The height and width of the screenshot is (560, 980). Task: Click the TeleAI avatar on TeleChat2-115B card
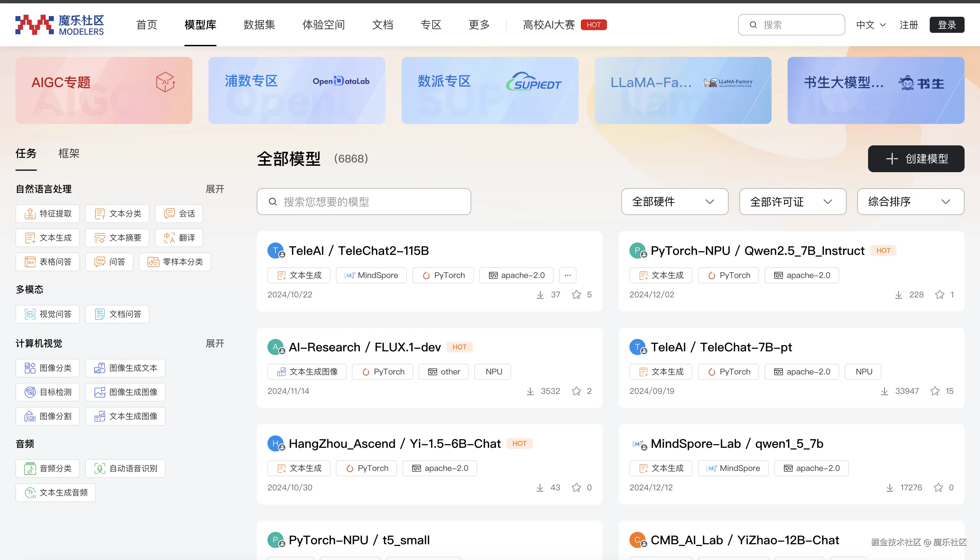(275, 251)
